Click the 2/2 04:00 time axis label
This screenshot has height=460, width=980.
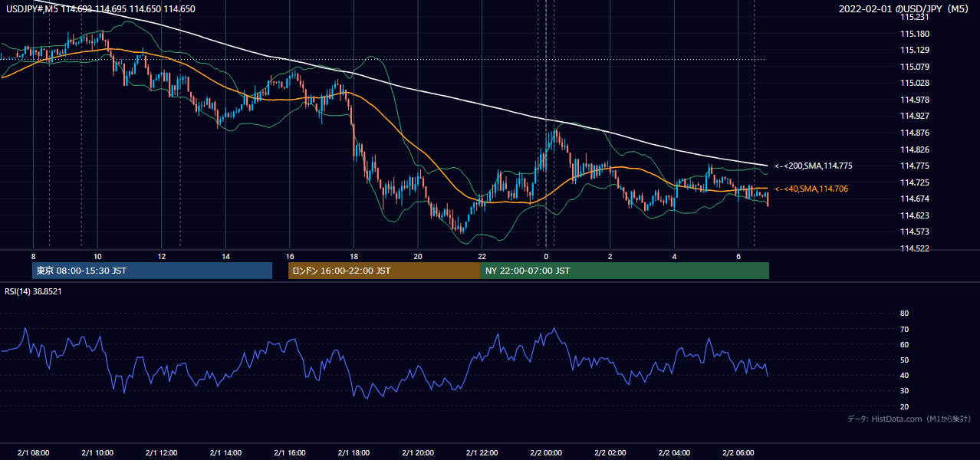[x=674, y=452]
